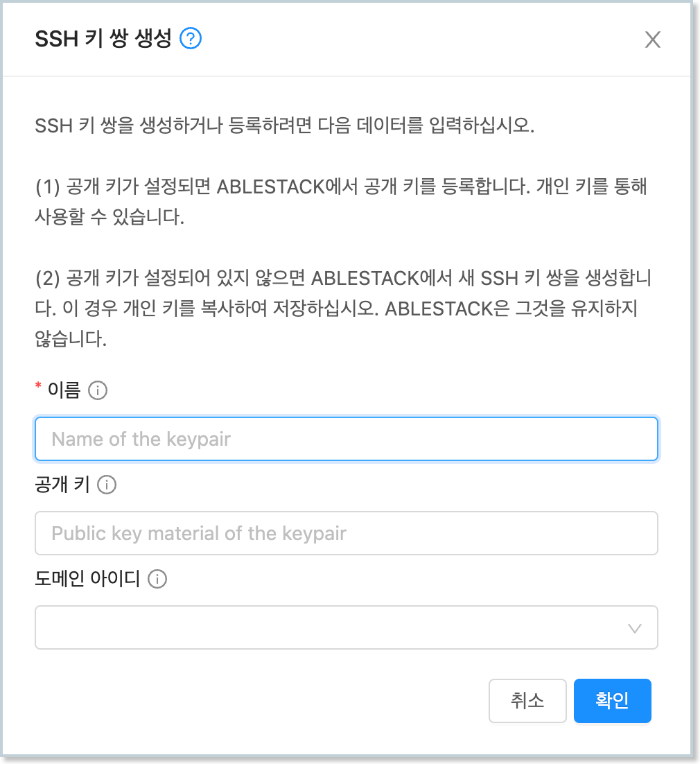The height and width of the screenshot is (764, 700).
Task: Focus the Name of the keypair input
Action: point(346,439)
